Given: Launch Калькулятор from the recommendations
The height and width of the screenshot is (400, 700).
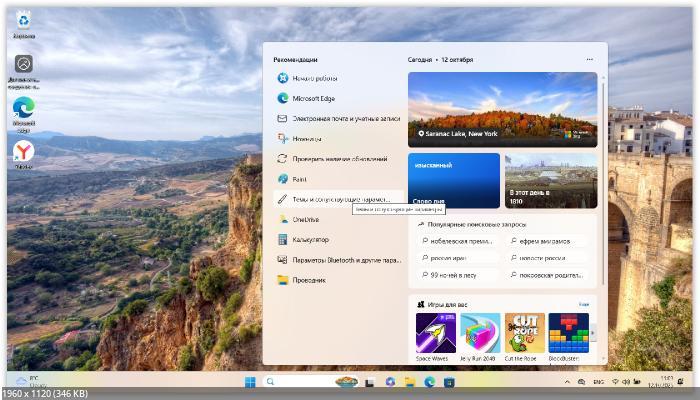Looking at the screenshot, I should [x=310, y=239].
